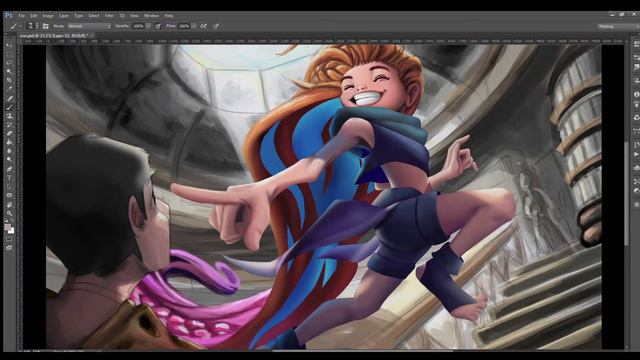Select the Zoom tool
Screen dimensions: 640x360
click(9, 213)
